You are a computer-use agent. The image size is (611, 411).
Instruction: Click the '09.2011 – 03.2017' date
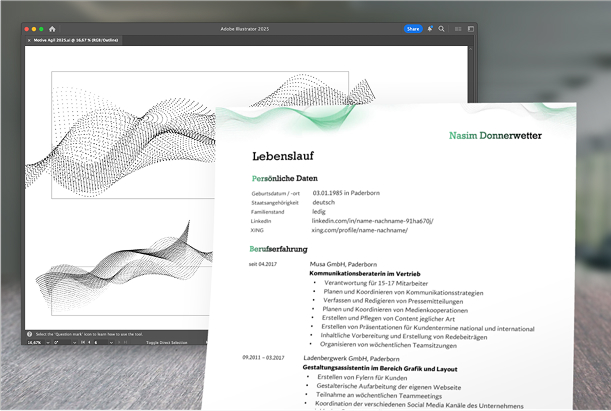coord(263,357)
